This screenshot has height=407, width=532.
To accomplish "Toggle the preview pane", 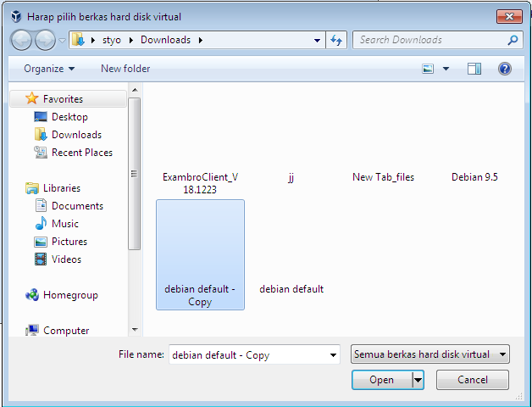I will 474,69.
